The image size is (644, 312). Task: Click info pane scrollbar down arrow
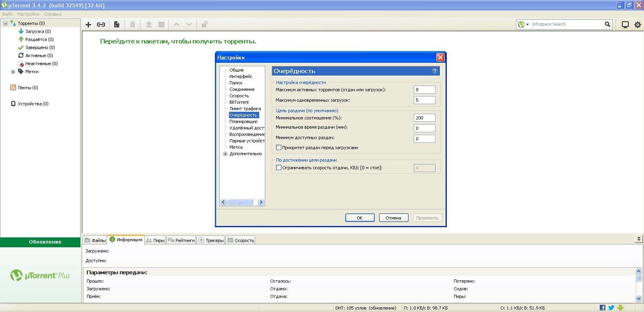[x=638, y=299]
